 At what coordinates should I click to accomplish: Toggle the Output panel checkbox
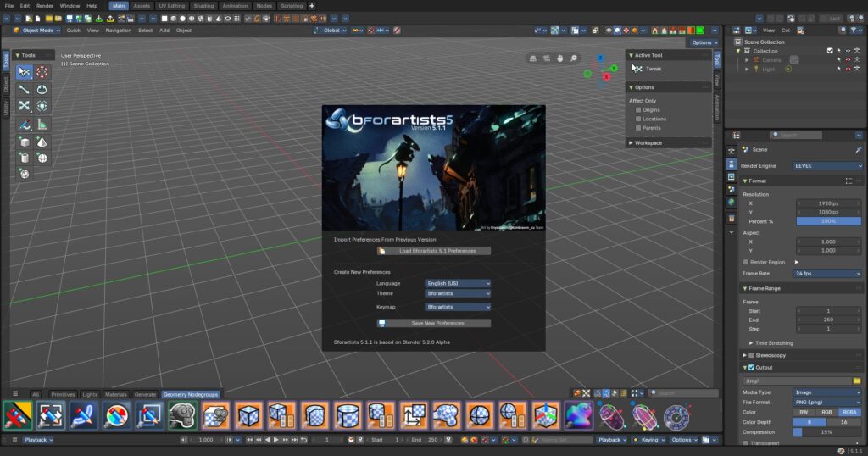pyautogui.click(x=751, y=368)
